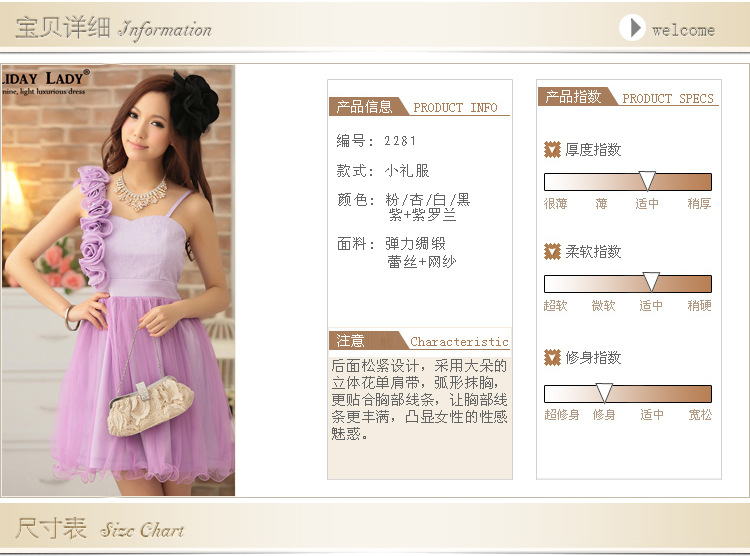750x556 pixels.
Task: Click the PRODUCT INFO label
Action: point(455,108)
